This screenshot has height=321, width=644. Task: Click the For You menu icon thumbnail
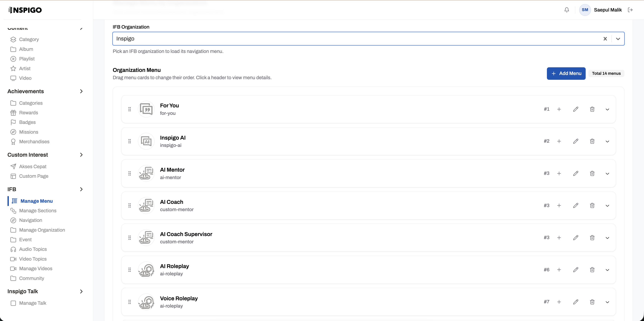(146, 109)
